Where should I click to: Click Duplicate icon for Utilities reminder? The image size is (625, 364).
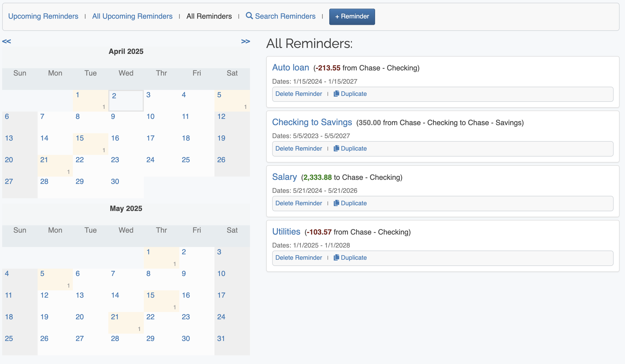point(336,258)
